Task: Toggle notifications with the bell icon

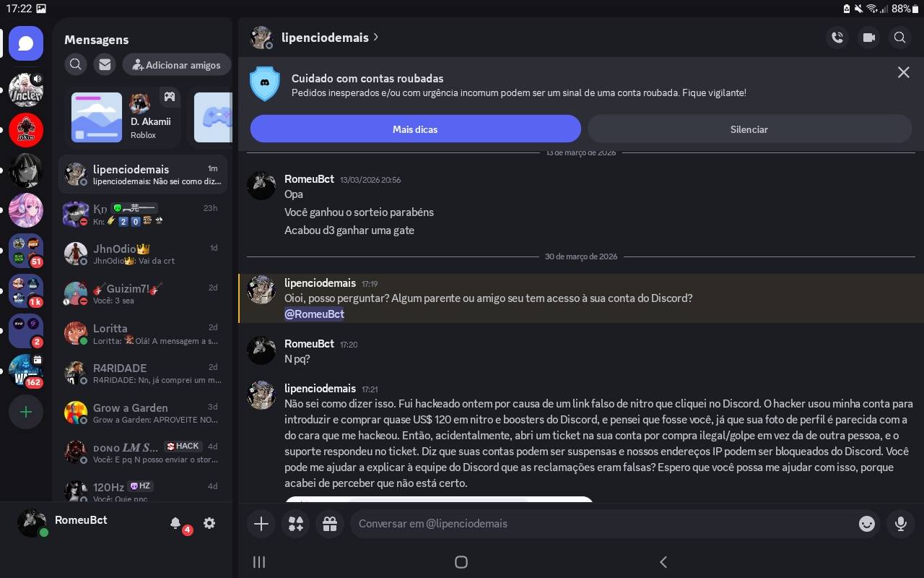Action: point(175,523)
